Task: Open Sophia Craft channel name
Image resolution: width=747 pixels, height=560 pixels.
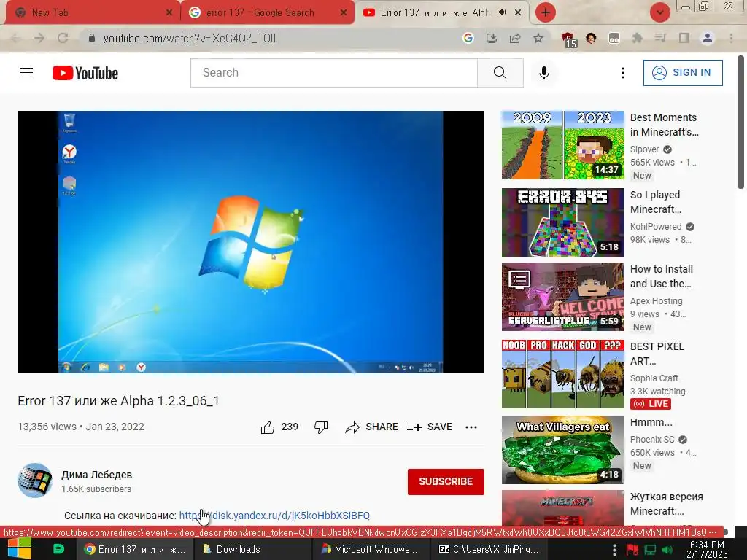Action: pos(654,378)
